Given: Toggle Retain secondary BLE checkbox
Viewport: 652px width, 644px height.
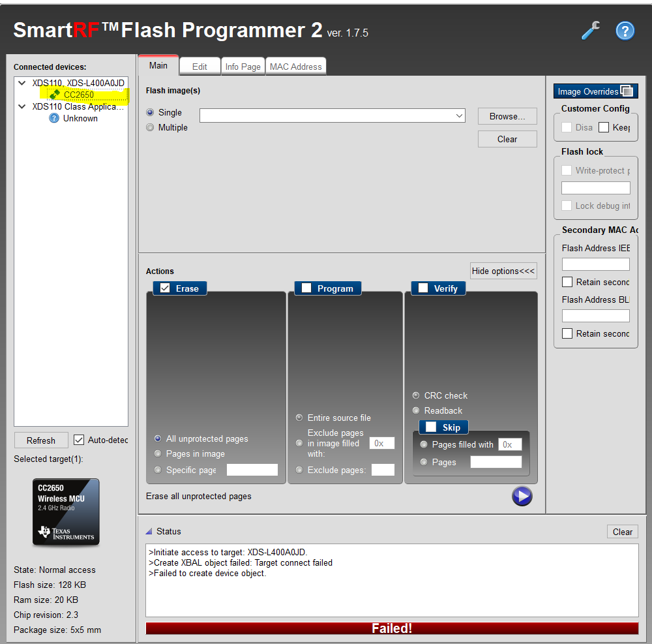Looking at the screenshot, I should pyautogui.click(x=567, y=333).
